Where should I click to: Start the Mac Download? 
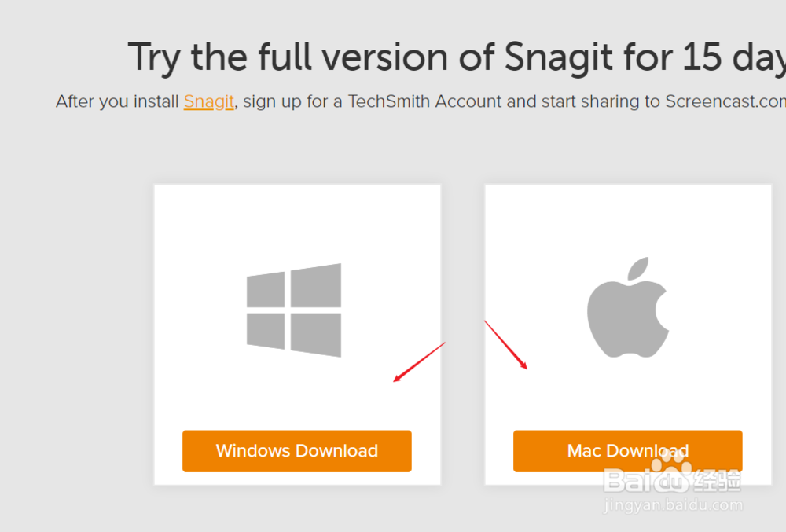click(627, 451)
